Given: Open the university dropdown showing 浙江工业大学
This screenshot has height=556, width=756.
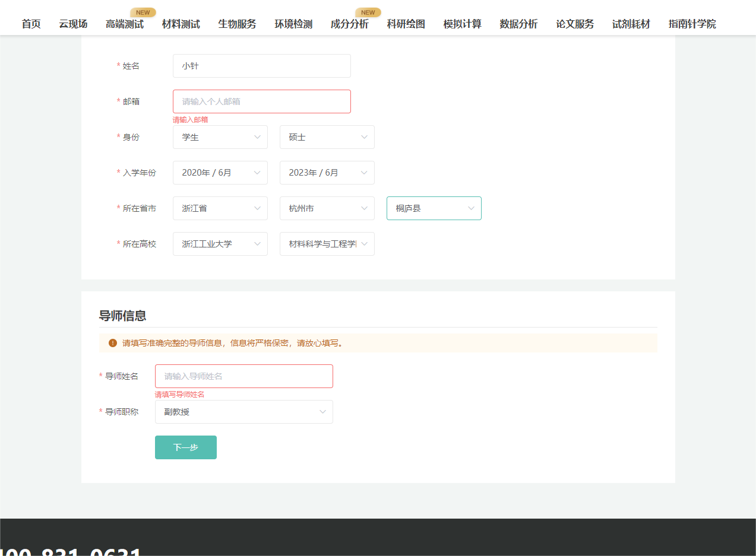Looking at the screenshot, I should click(220, 244).
